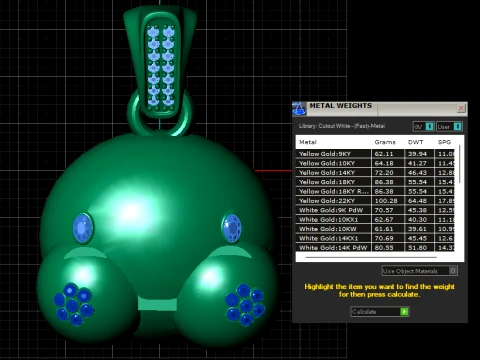The height and width of the screenshot is (360, 480).
Task: Click the green arrow on Calculate
Action: [404, 312]
